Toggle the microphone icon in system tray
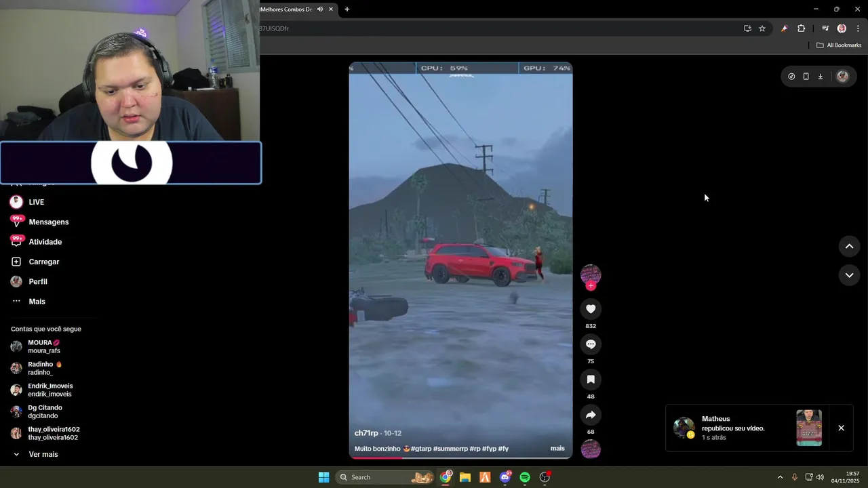This screenshot has height=488, width=868. 795,477
